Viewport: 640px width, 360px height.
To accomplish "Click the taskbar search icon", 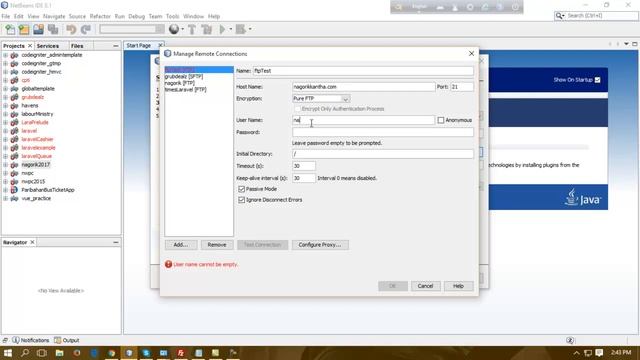I will (x=25, y=353).
